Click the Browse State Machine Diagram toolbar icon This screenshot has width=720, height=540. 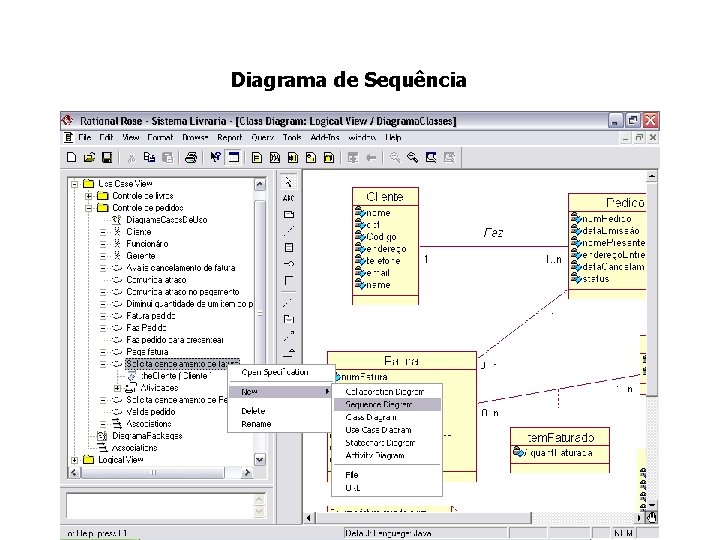point(311,158)
